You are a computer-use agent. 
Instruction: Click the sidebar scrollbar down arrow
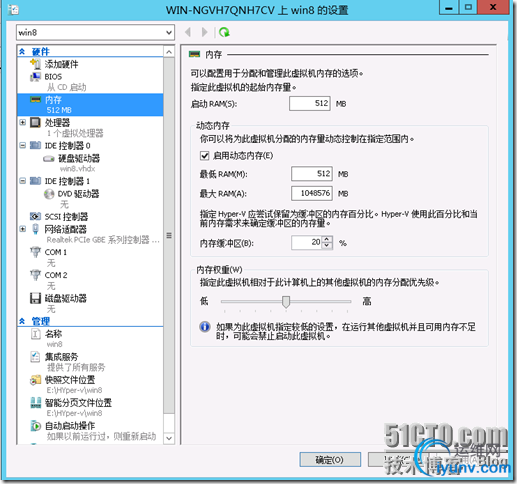(169, 438)
